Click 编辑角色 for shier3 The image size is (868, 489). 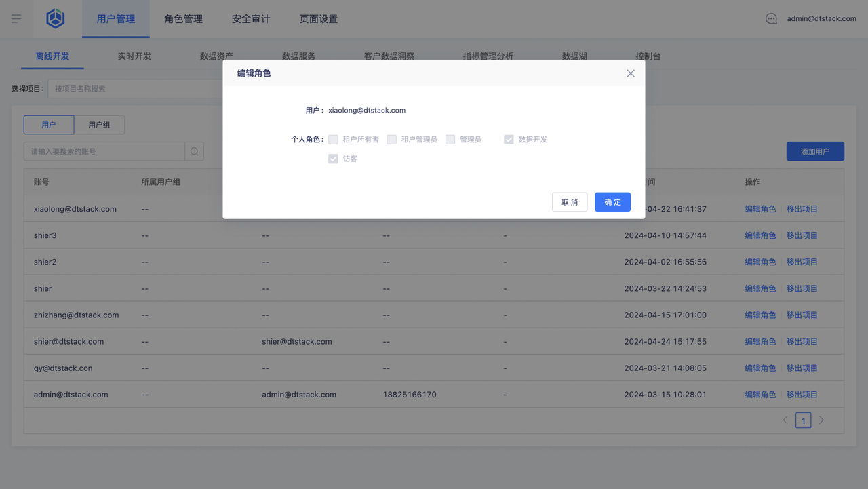[x=760, y=235]
